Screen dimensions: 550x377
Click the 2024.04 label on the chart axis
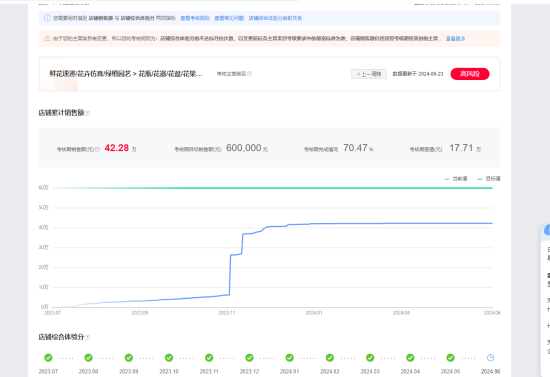coord(401,313)
